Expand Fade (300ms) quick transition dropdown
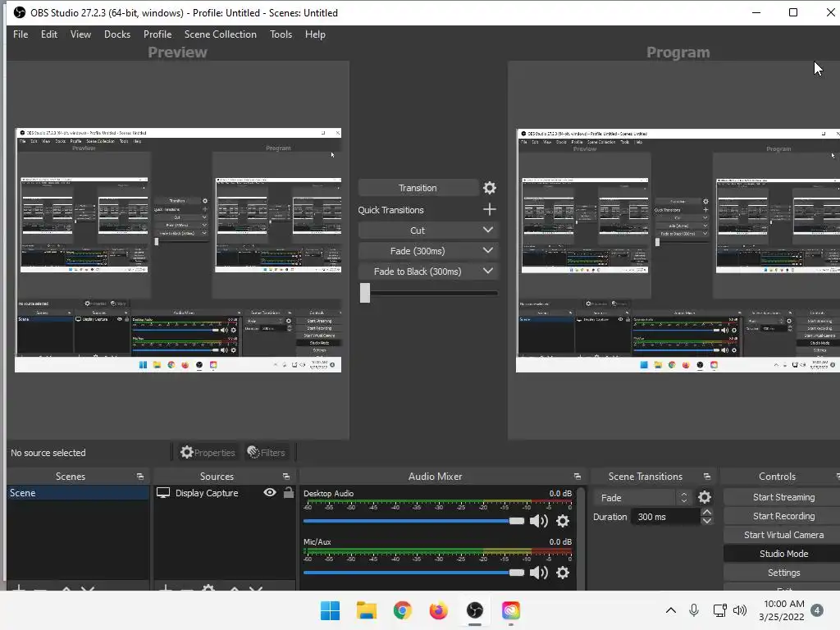 [488, 250]
